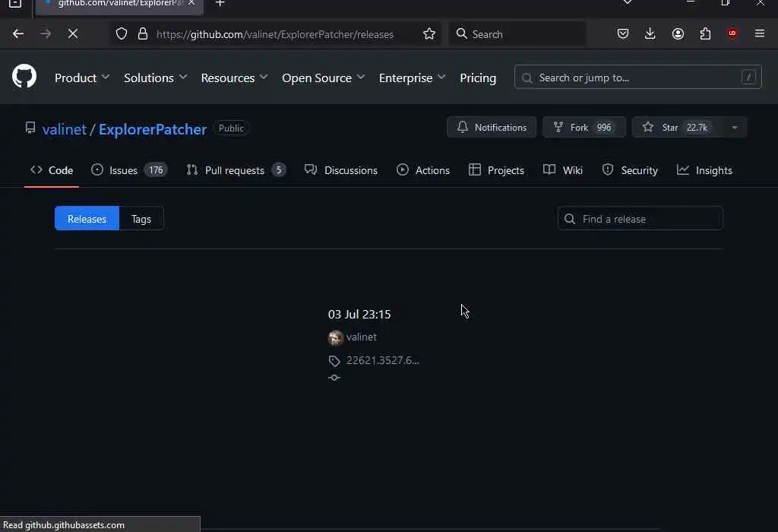Open the browser downloads panel
Image resolution: width=778 pixels, height=532 pixels.
(x=650, y=33)
